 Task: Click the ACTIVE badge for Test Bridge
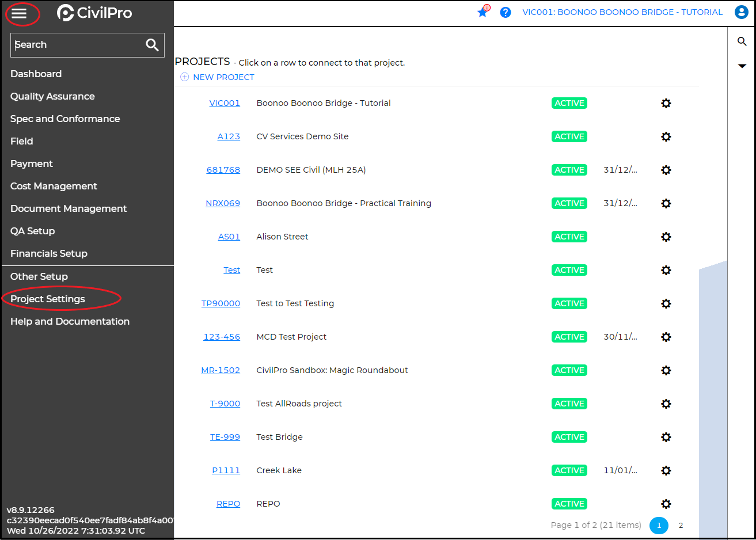pyautogui.click(x=569, y=437)
